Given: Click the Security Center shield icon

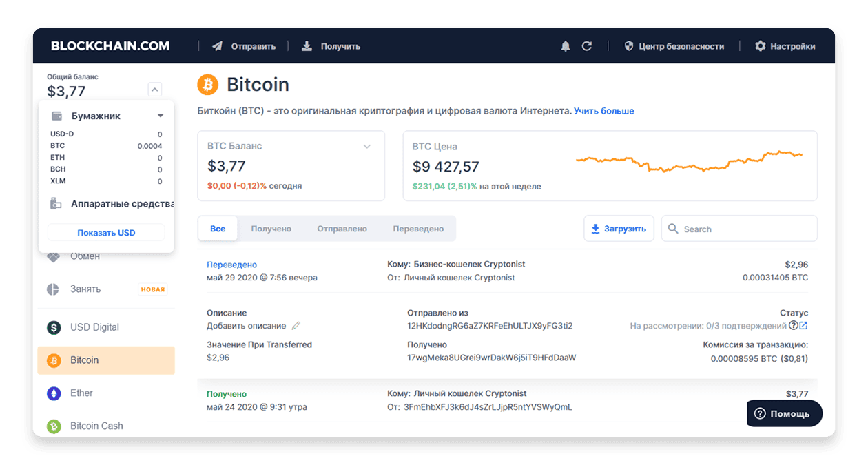Looking at the screenshot, I should pos(628,46).
